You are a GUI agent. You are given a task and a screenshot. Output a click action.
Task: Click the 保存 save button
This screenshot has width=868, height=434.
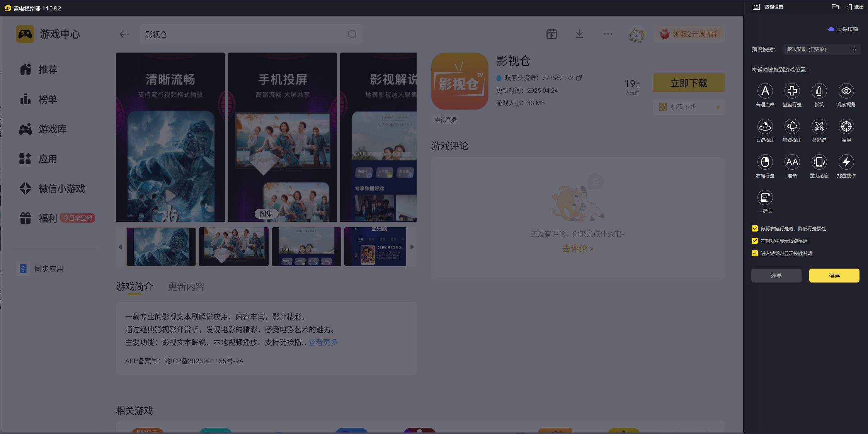point(834,276)
